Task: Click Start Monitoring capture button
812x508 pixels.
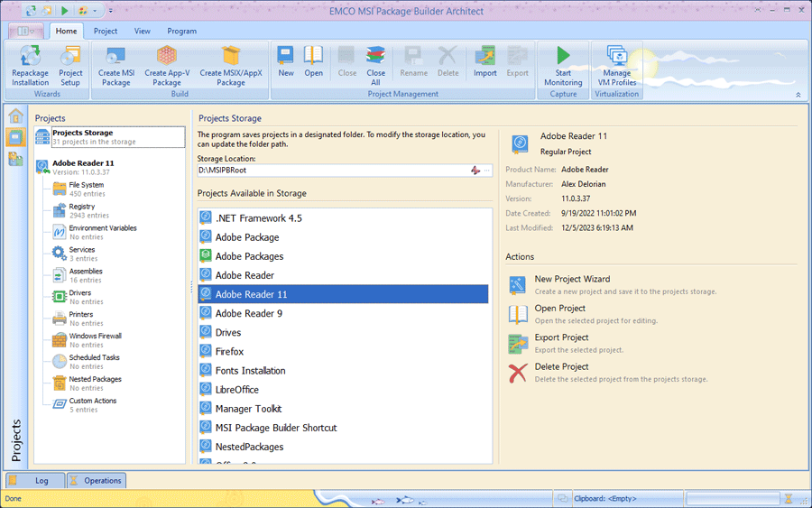Action: [x=563, y=66]
